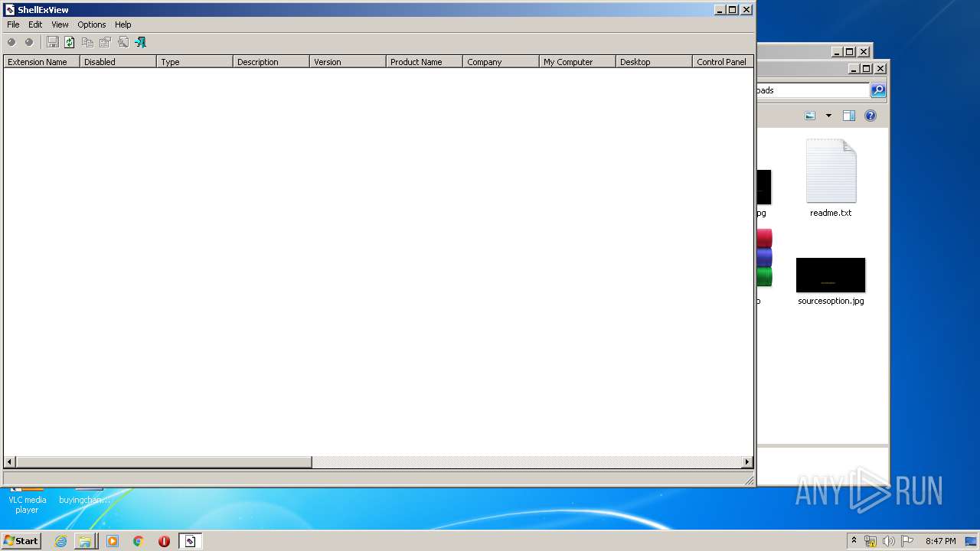Viewport: 980px width, 551px height.
Task: Launch Google Chrome from taskbar
Action: (139, 541)
